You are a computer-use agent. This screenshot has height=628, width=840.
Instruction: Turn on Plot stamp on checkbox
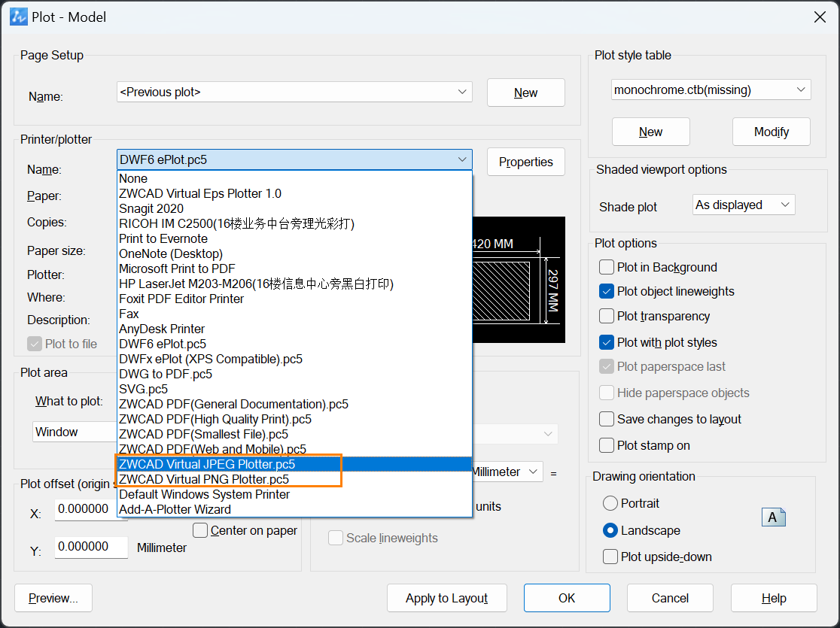click(607, 445)
